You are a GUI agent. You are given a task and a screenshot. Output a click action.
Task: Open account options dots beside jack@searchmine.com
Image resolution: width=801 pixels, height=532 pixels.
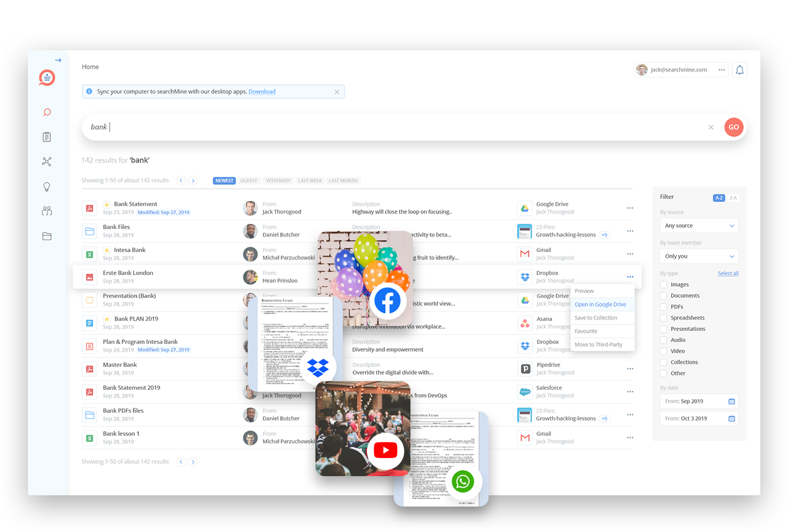click(x=722, y=70)
